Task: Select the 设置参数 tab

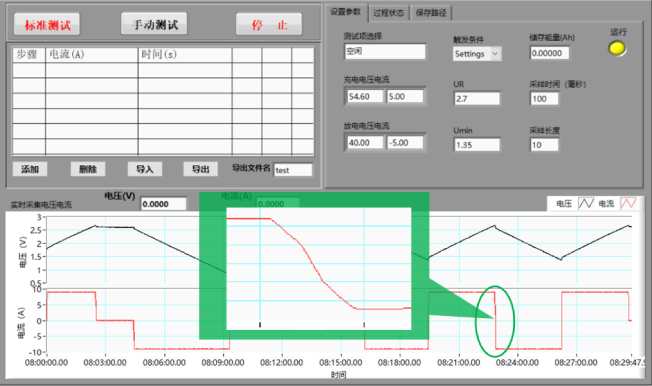Action: click(x=346, y=12)
